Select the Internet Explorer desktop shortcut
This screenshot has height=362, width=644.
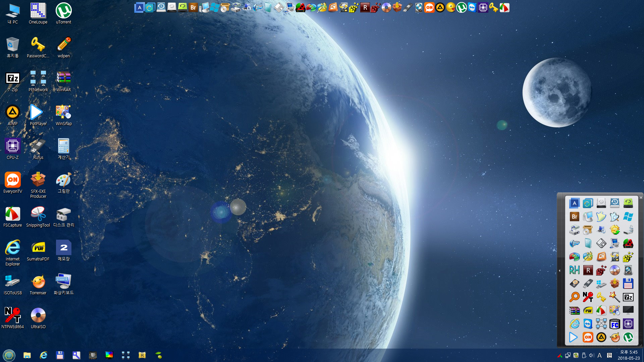(13, 253)
